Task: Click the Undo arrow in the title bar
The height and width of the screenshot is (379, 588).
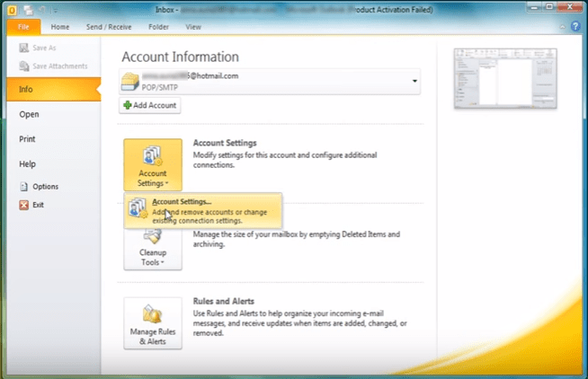Action: coord(42,10)
